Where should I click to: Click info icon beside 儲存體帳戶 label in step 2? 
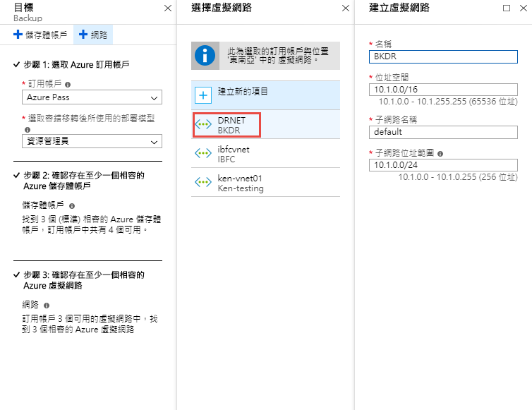coord(72,206)
